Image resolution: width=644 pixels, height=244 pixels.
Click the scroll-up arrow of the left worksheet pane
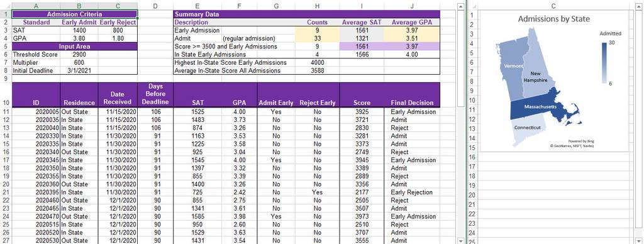pyautogui.click(x=461, y=6)
